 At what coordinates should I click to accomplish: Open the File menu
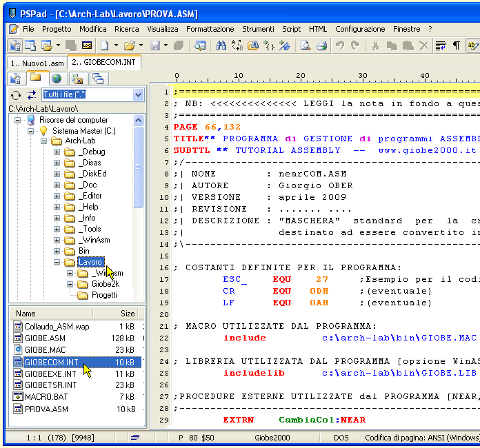[x=28, y=29]
